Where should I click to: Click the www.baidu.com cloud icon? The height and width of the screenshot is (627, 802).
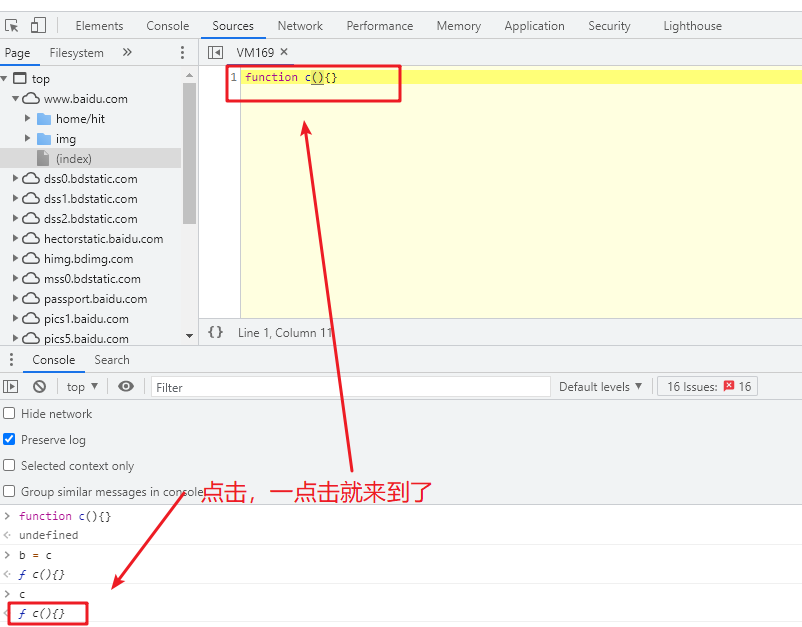point(31,98)
